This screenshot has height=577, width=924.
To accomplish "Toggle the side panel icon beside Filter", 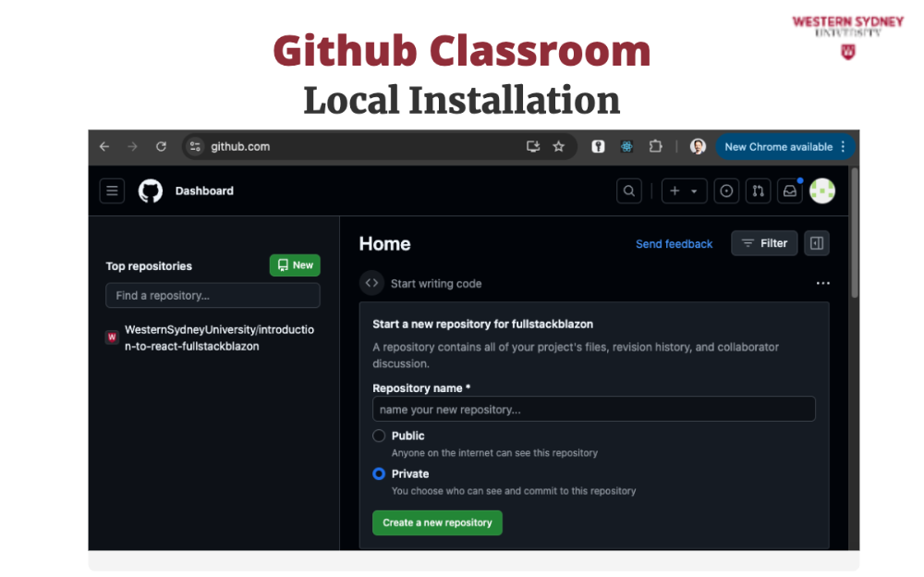I will click(816, 243).
